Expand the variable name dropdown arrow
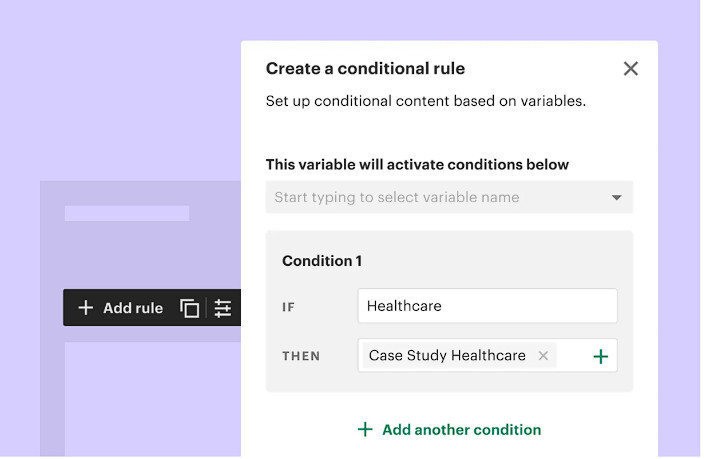704x459 pixels. click(x=617, y=198)
